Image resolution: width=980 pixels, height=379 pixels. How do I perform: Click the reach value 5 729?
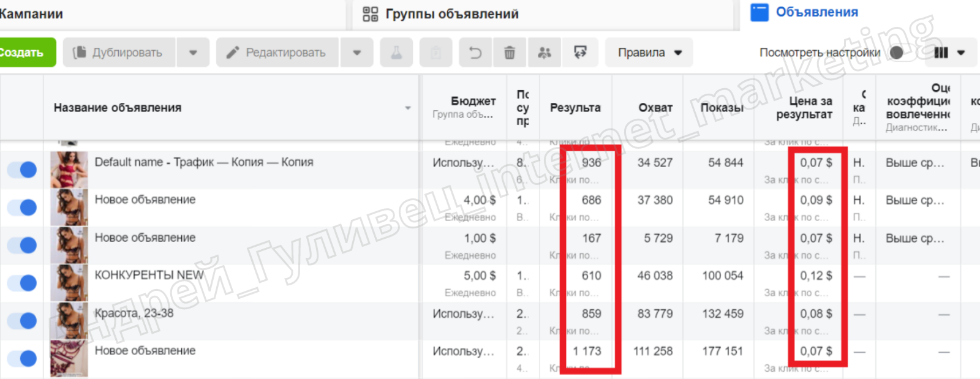tap(658, 238)
